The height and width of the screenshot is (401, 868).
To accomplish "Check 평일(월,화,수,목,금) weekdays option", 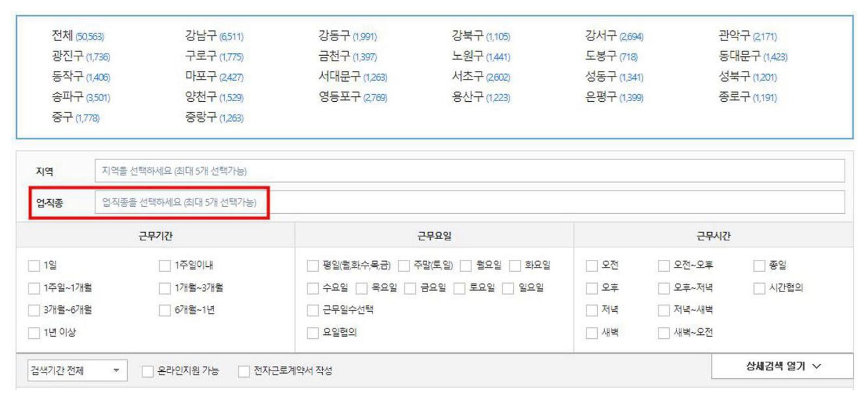I will (313, 266).
